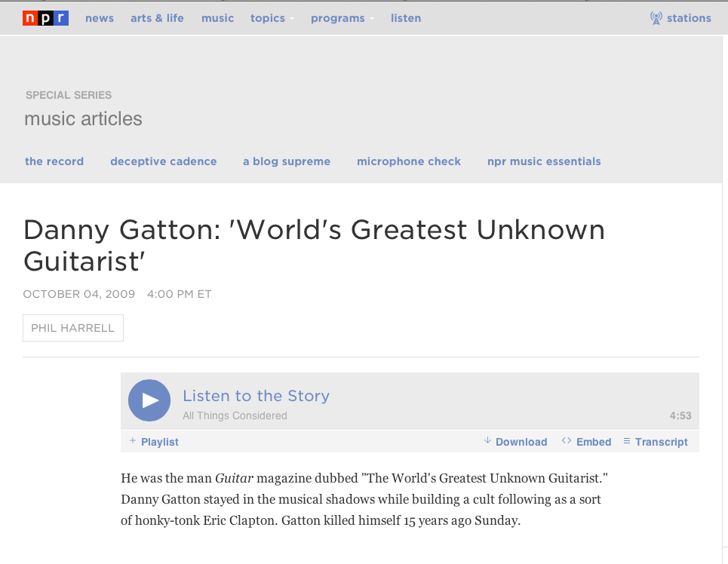Viewport: 728px width, 564px height.
Task: Add the story to Playlist
Action: pos(160,442)
